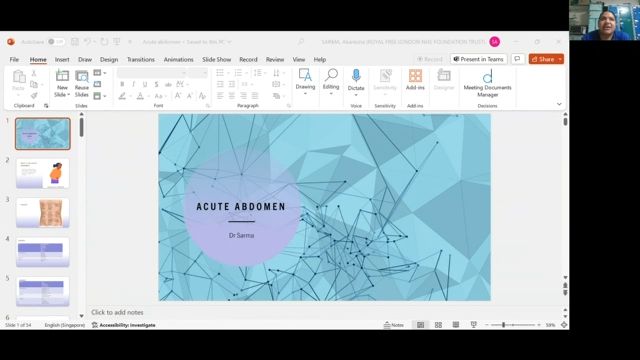
Task: Switch to the Slide Show tab
Action: (216, 60)
